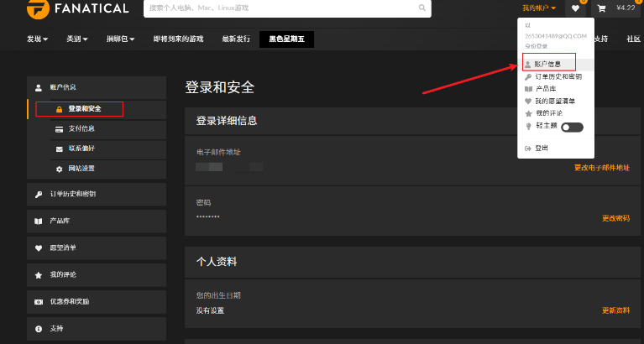The height and width of the screenshot is (344, 644).
Task: Open 支付信息 in the sidebar
Action: [x=108, y=129]
